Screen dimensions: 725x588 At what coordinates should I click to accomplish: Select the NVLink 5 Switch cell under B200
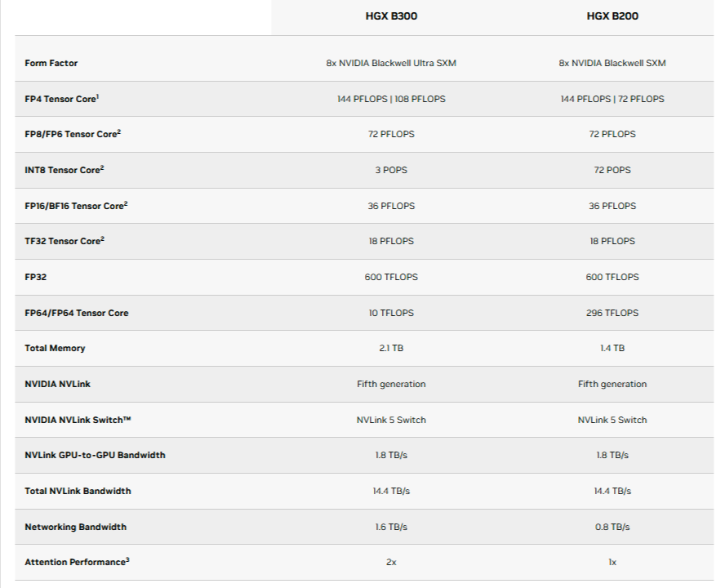(611, 420)
